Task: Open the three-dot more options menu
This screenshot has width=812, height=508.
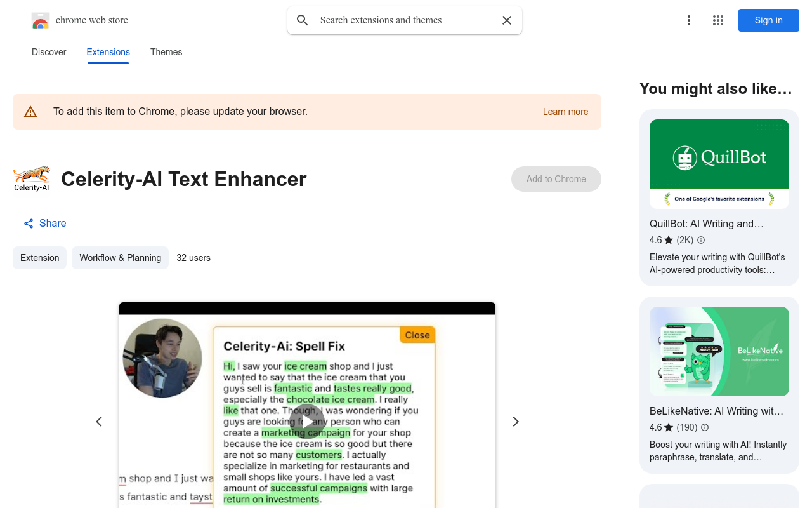Action: point(688,20)
